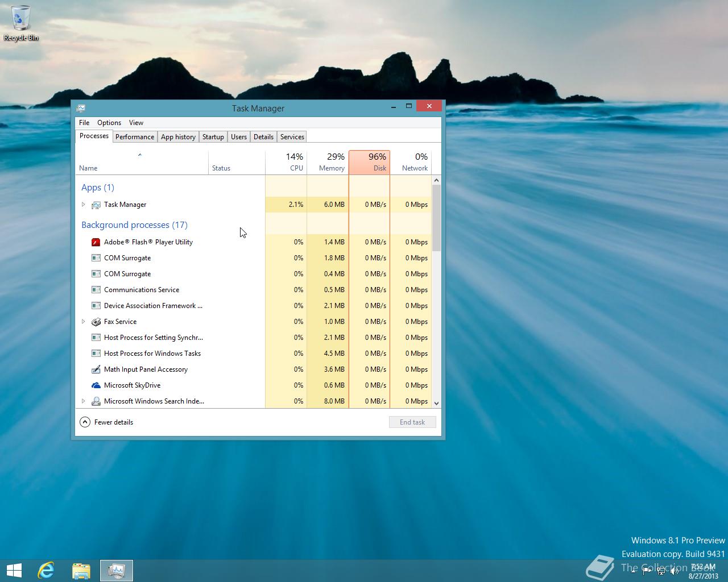Expand the Task Manager app entry
The width and height of the screenshot is (728, 582).
pyautogui.click(x=83, y=205)
